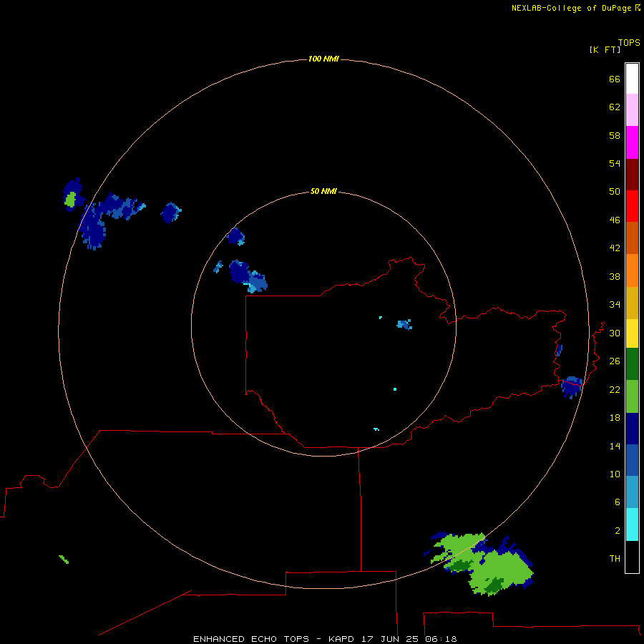The image size is (644, 644).
Task: Click the 30 legend value
Action: pyautogui.click(x=615, y=333)
